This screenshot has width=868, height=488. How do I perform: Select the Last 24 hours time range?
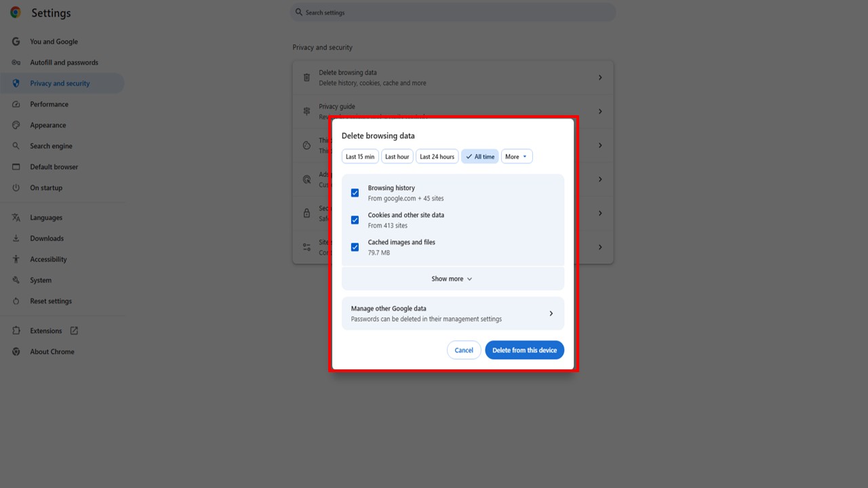click(x=437, y=157)
